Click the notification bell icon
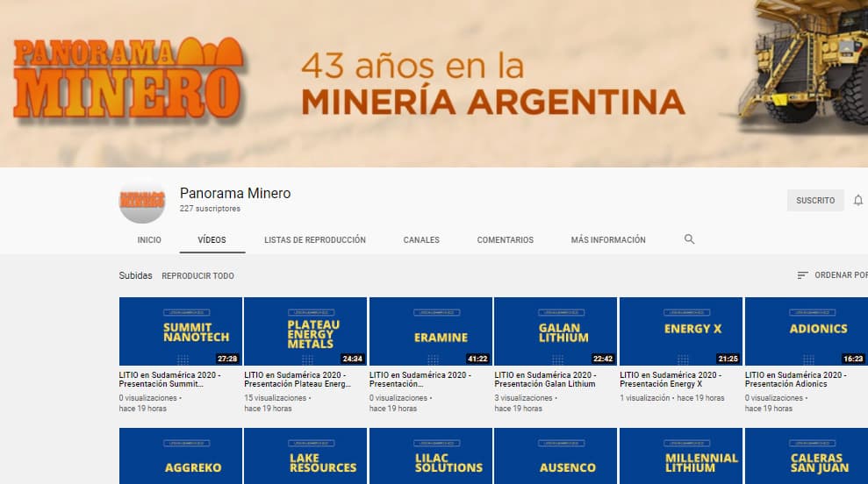This screenshot has width=868, height=484. (857, 201)
